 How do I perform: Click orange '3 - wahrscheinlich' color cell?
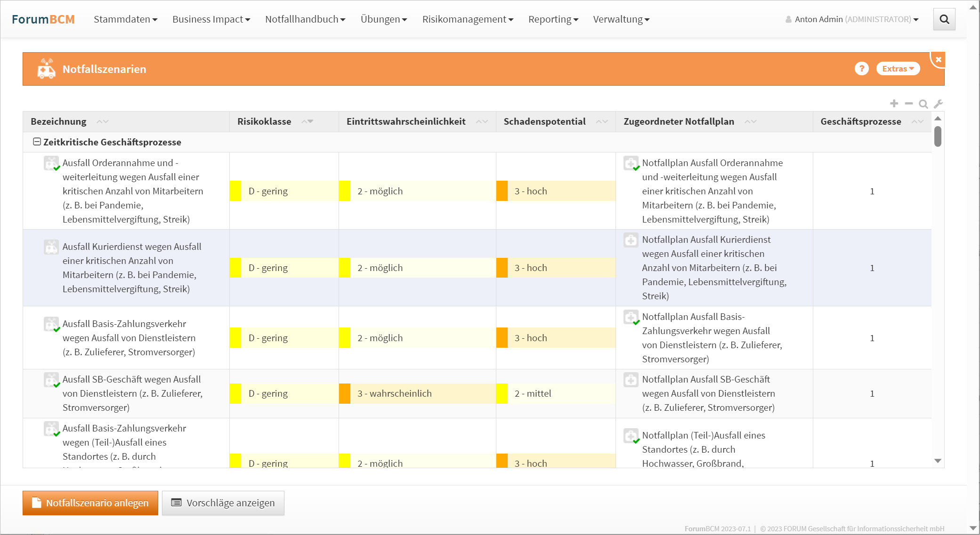[x=344, y=393]
